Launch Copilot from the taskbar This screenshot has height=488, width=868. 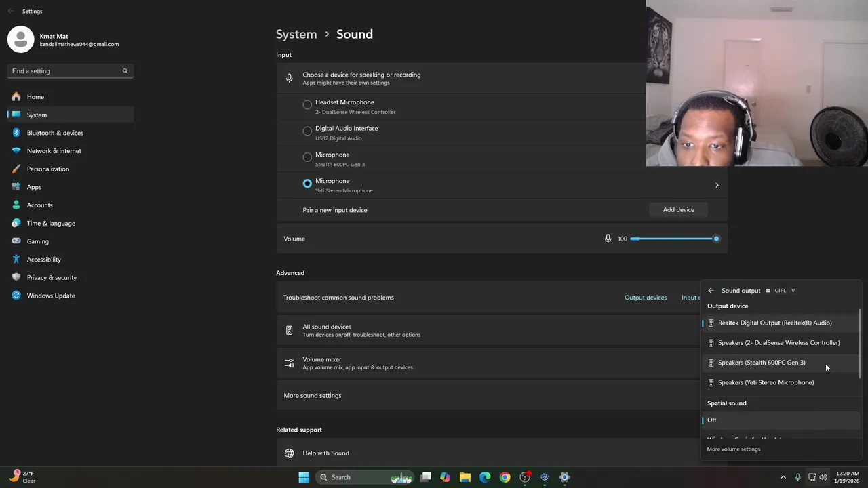tap(445, 477)
